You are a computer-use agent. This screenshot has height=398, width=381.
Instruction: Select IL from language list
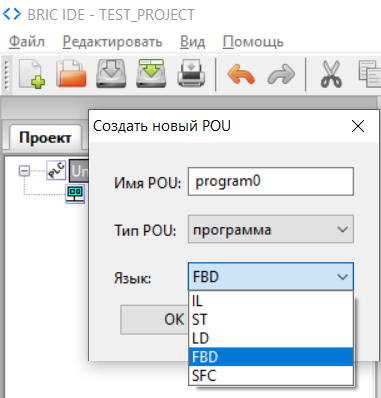coord(271,301)
